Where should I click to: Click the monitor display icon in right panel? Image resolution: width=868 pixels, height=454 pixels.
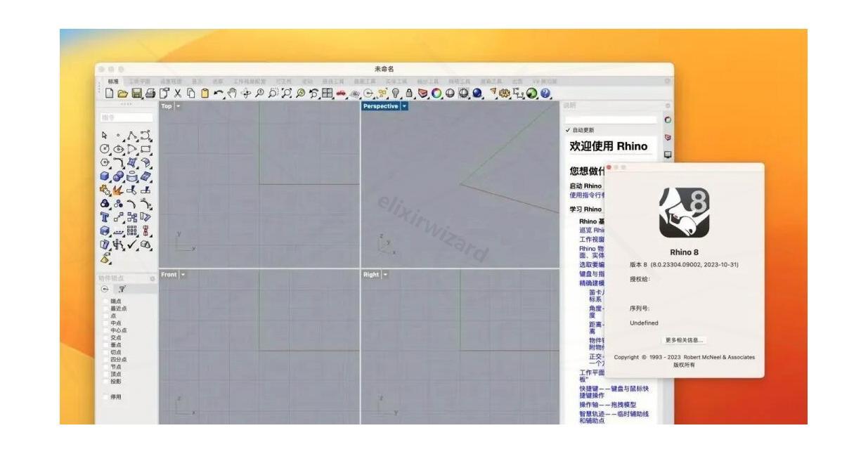tap(667, 154)
